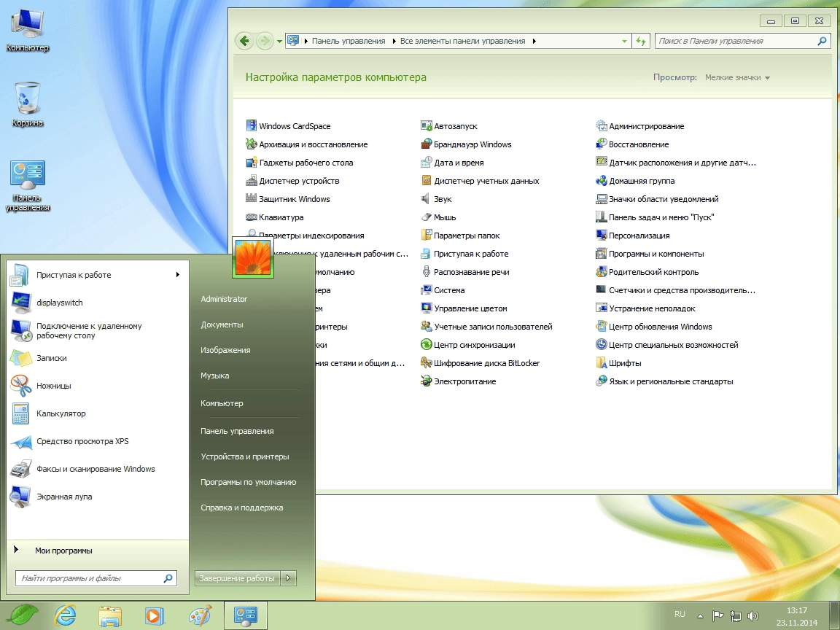
Task: Expand breadcrumb arrow after Все элементы панели управления
Action: click(x=534, y=42)
